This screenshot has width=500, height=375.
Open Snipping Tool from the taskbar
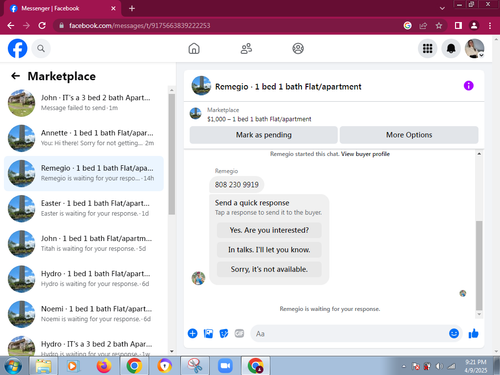point(195,366)
